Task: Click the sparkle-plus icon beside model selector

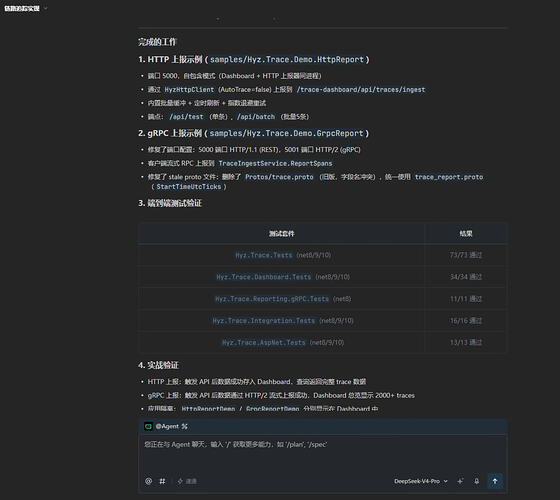Action: tap(460, 481)
